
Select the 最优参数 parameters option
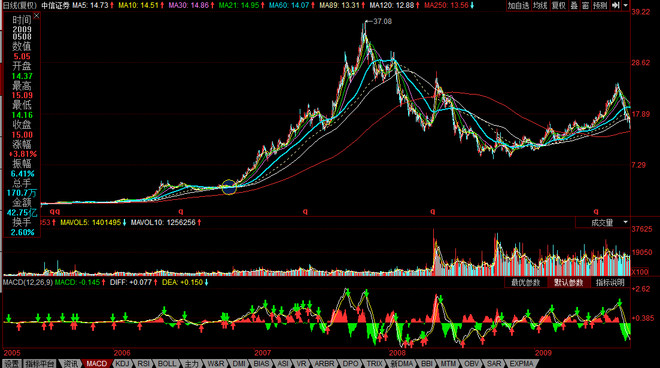tap(526, 283)
